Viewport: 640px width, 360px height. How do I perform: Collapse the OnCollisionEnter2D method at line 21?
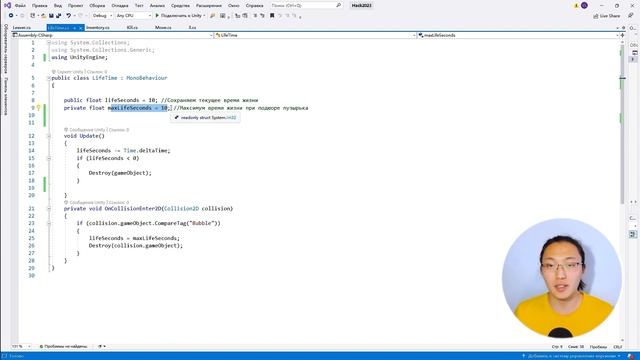pyautogui.click(x=49, y=209)
